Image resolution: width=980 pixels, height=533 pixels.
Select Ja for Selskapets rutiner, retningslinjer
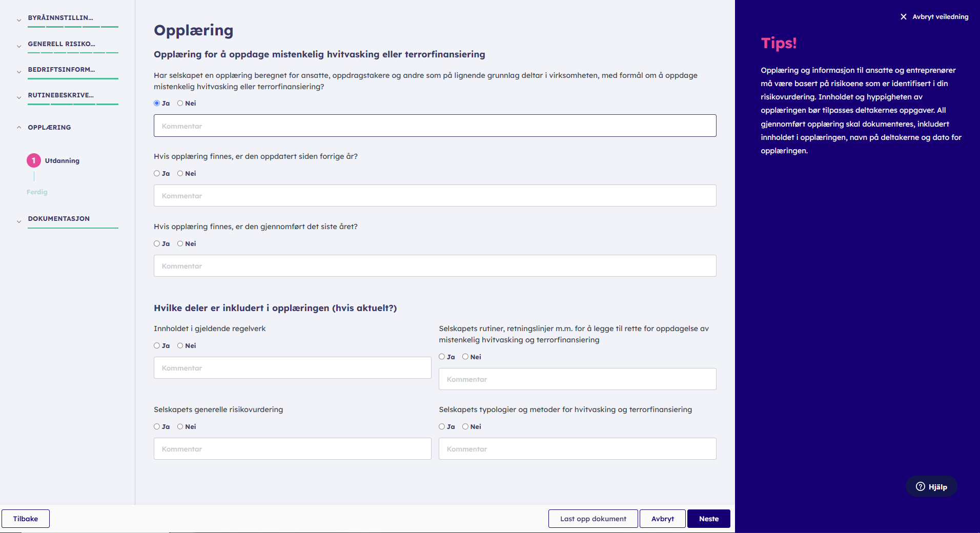click(x=442, y=357)
